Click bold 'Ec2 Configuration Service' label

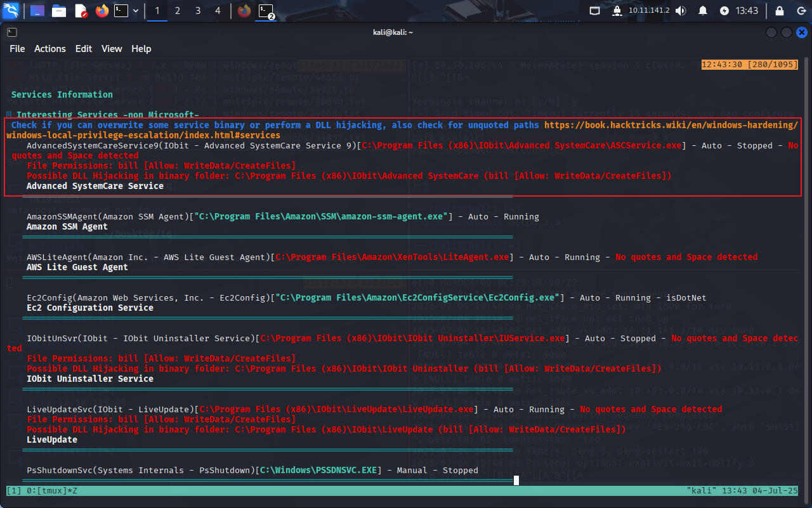(90, 308)
